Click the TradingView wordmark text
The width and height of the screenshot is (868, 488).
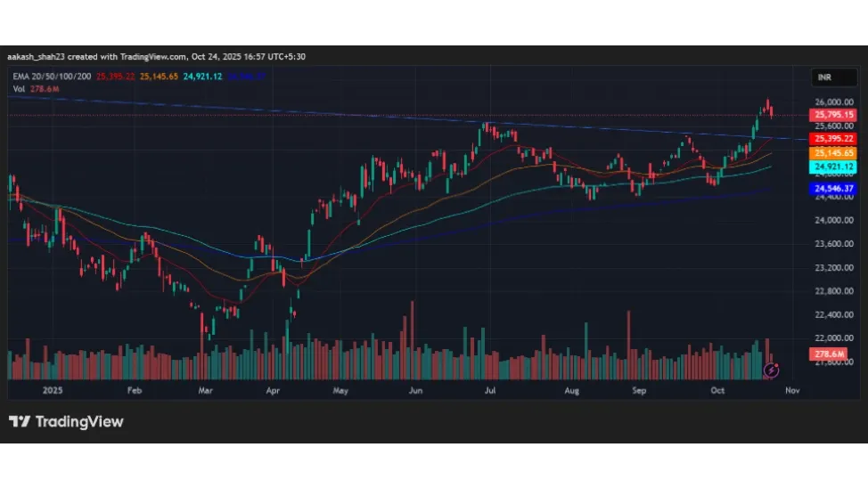click(x=79, y=421)
